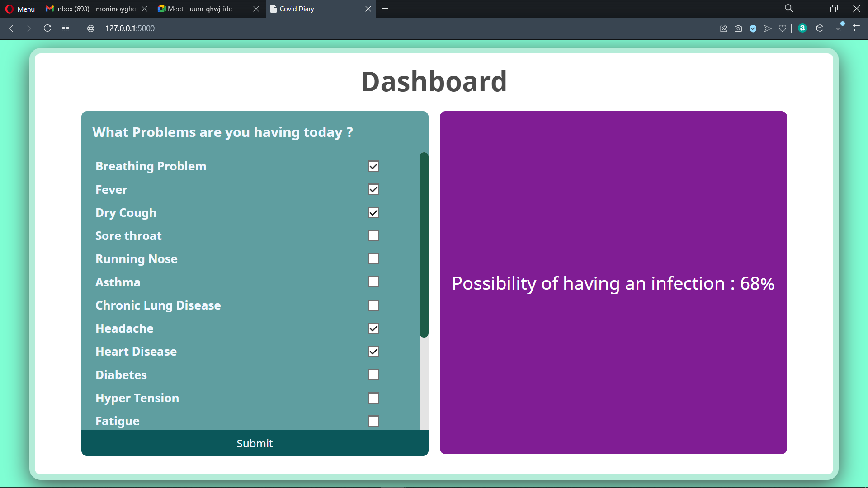Click the search tabs magnifier icon
Viewport: 868px width, 488px height.
click(x=789, y=9)
